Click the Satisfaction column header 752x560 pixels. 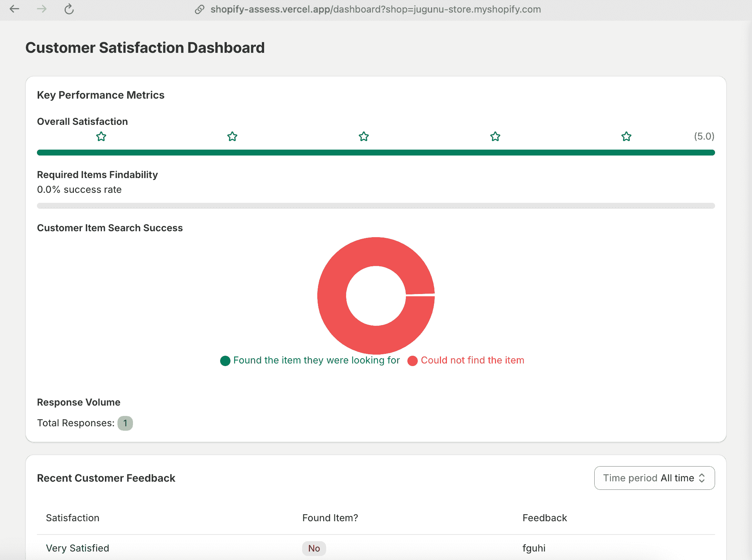click(73, 518)
